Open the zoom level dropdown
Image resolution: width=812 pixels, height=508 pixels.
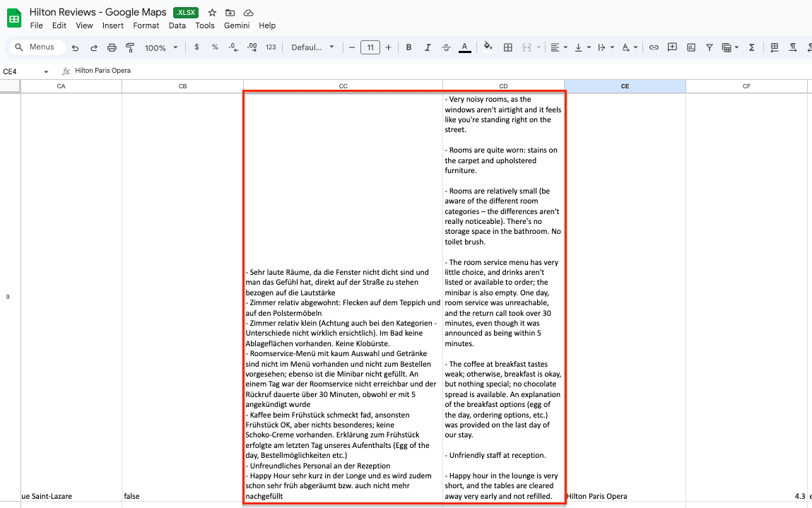pyautogui.click(x=160, y=47)
